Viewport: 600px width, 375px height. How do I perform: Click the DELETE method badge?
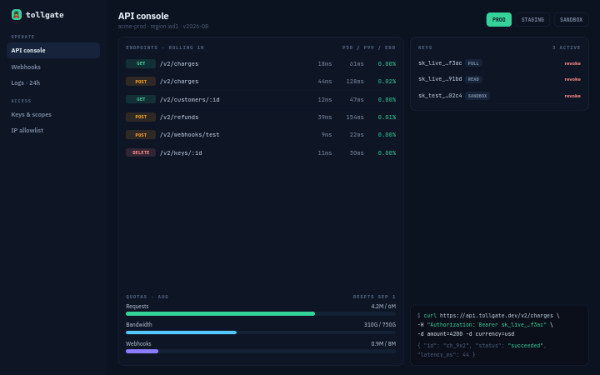tap(141, 153)
